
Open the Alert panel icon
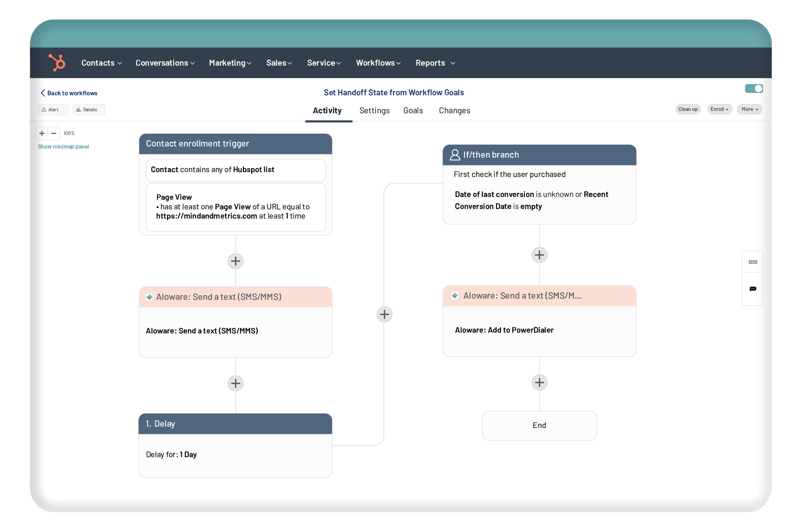tap(44, 109)
